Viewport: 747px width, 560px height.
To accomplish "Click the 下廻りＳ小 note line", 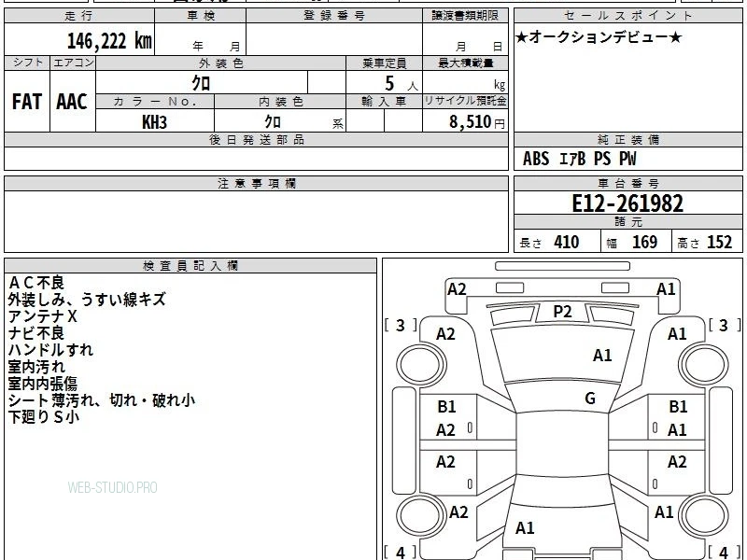I will click(44, 416).
